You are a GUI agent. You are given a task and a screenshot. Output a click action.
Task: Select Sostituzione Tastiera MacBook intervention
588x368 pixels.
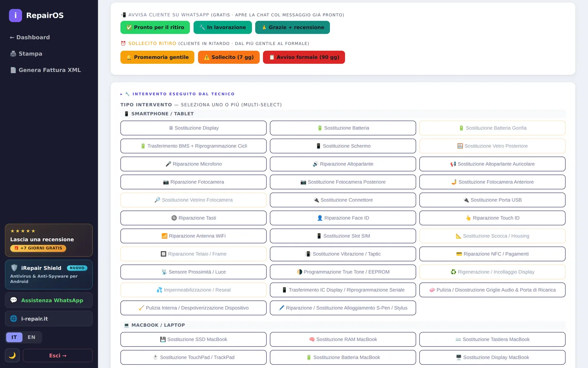[x=492, y=339]
